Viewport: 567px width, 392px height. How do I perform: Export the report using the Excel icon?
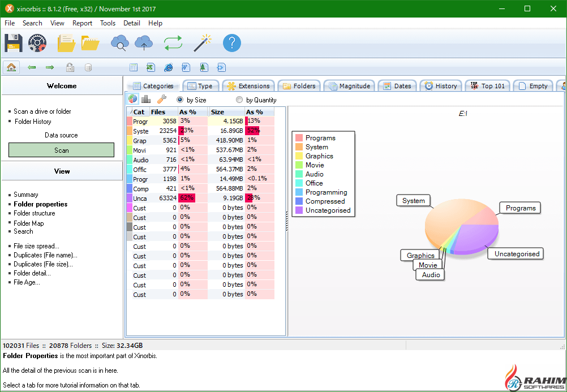(151, 67)
